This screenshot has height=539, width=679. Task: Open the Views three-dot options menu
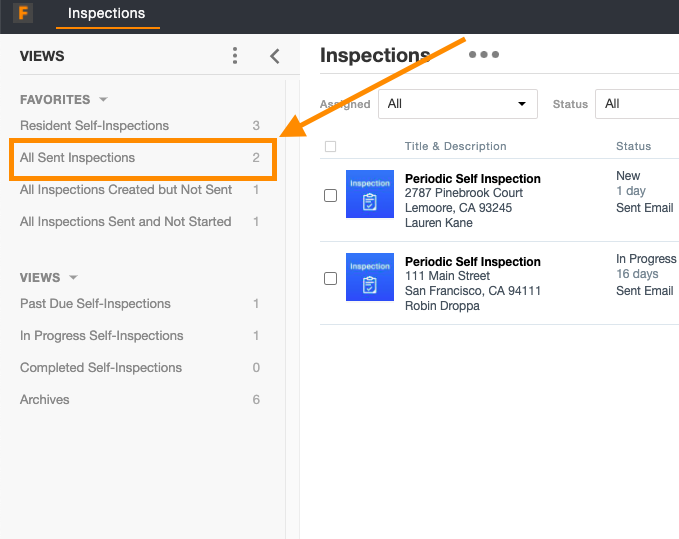[x=235, y=56]
